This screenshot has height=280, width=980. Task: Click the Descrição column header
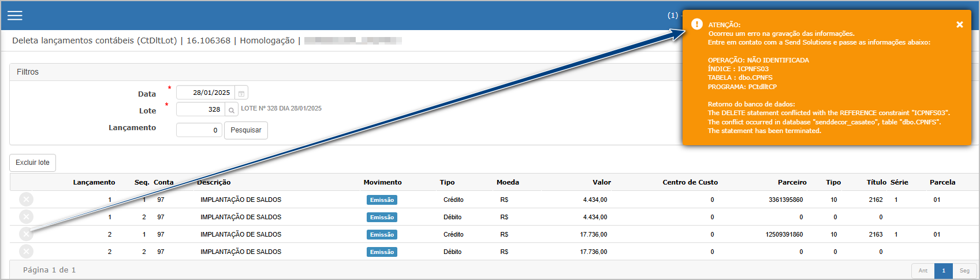pyautogui.click(x=214, y=182)
